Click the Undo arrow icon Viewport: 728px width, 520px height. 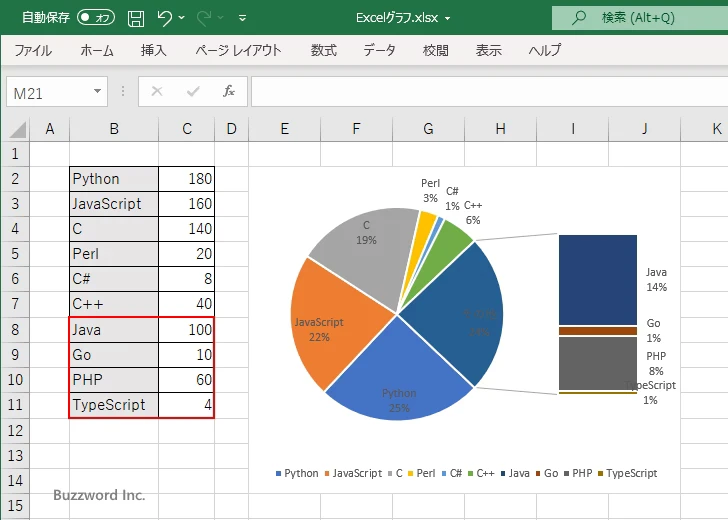tap(164, 18)
